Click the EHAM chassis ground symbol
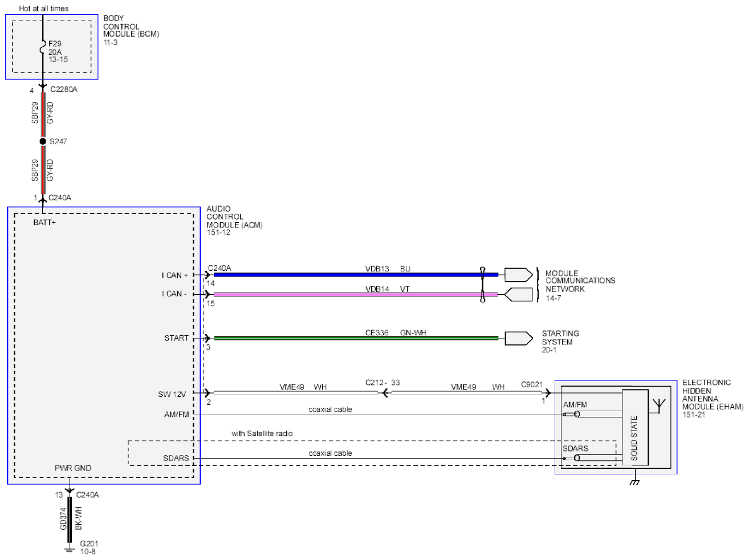The height and width of the screenshot is (560, 749). [634, 482]
